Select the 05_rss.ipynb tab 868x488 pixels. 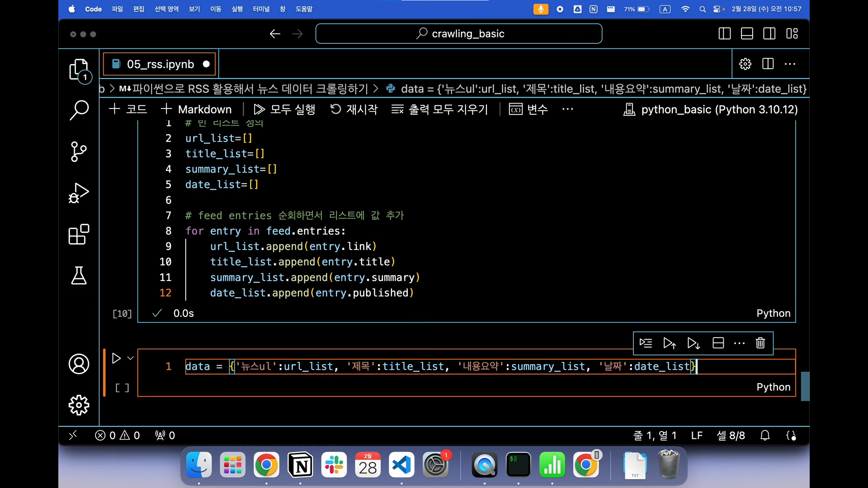click(x=160, y=64)
